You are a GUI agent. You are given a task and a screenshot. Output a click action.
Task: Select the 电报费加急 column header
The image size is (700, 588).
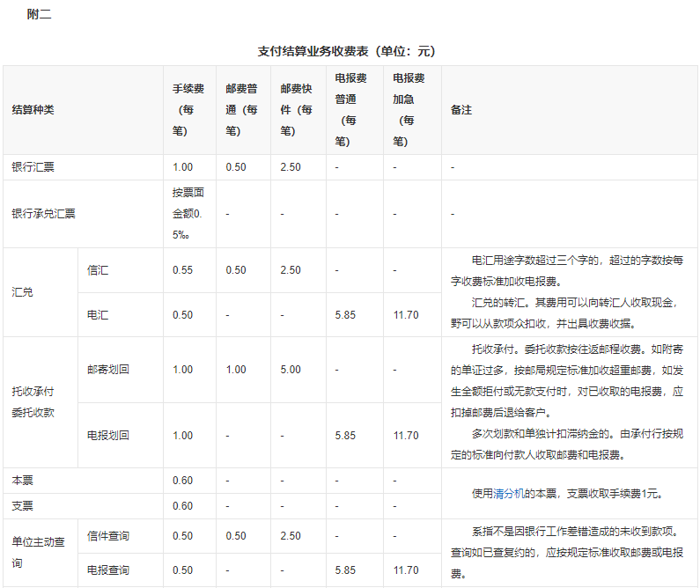[409, 110]
